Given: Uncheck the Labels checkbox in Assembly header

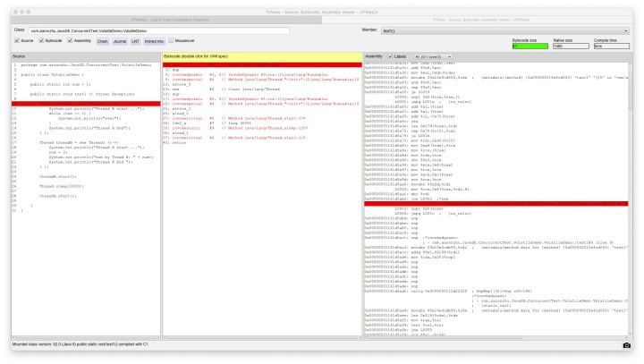Looking at the screenshot, I should pyautogui.click(x=390, y=56).
